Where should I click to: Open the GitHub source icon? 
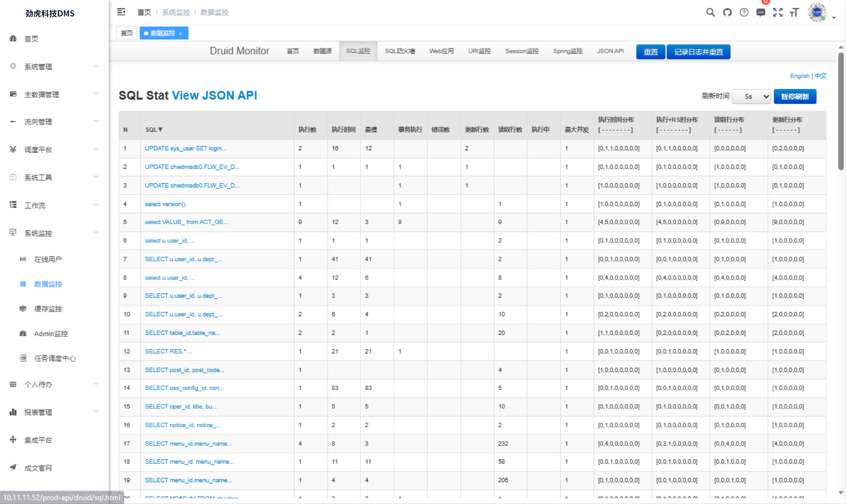pyautogui.click(x=727, y=12)
